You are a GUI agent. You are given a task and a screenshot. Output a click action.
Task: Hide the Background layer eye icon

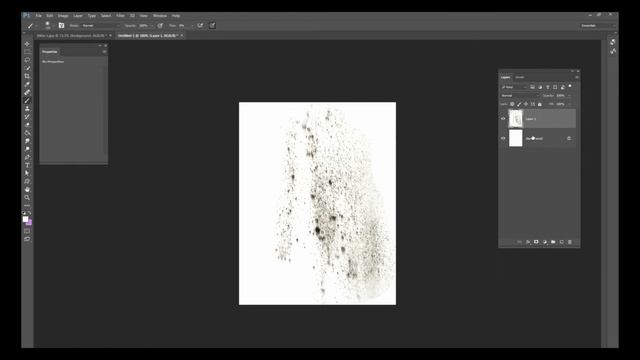503,138
